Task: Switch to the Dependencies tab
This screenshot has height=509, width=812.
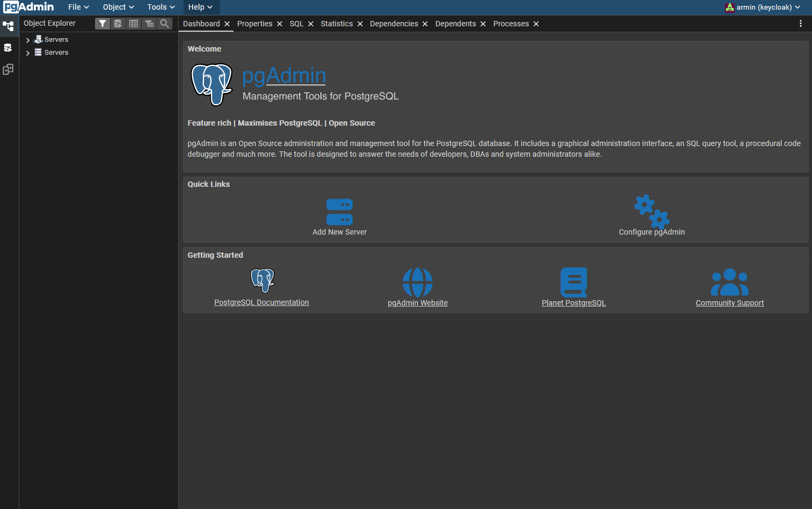Action: coord(394,24)
